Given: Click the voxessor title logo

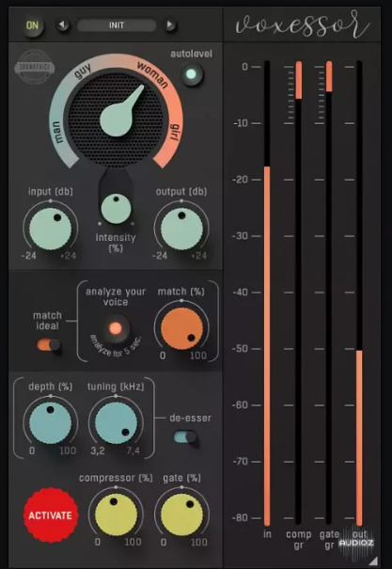Looking at the screenshot, I should click(x=303, y=24).
